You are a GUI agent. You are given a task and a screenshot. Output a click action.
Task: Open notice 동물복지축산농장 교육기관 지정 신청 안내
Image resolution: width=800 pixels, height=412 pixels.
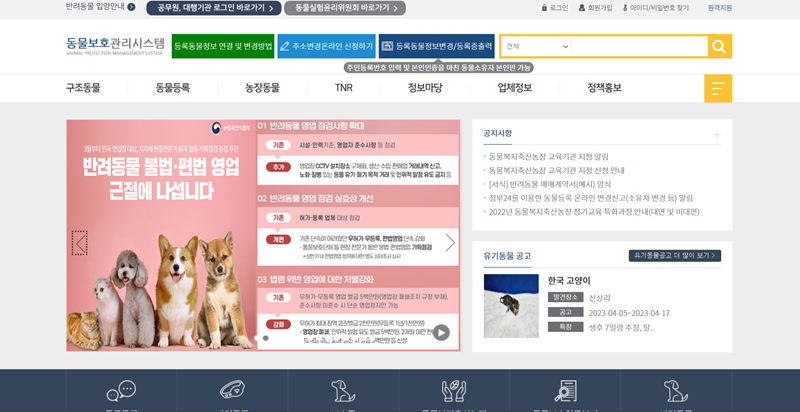coord(557,170)
